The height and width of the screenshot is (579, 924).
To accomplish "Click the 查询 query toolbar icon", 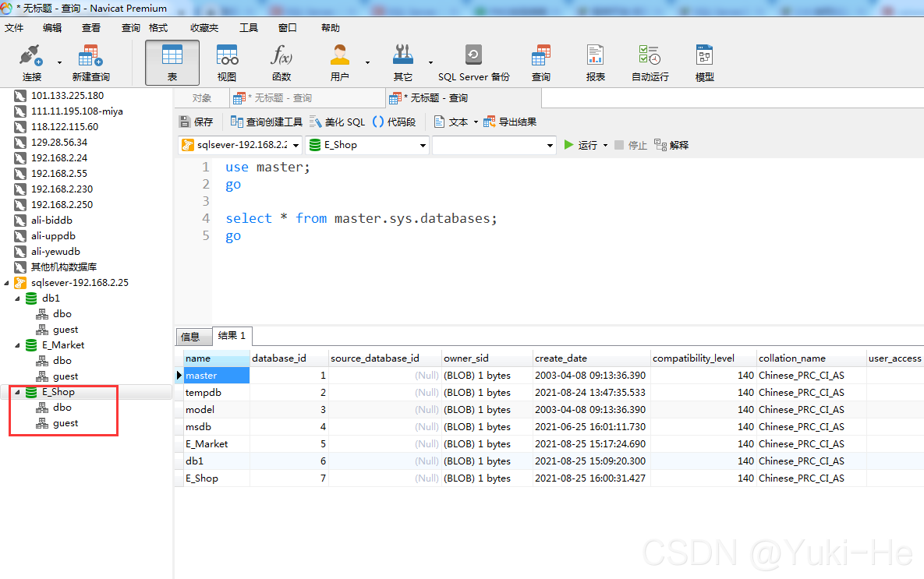I will 541,62.
